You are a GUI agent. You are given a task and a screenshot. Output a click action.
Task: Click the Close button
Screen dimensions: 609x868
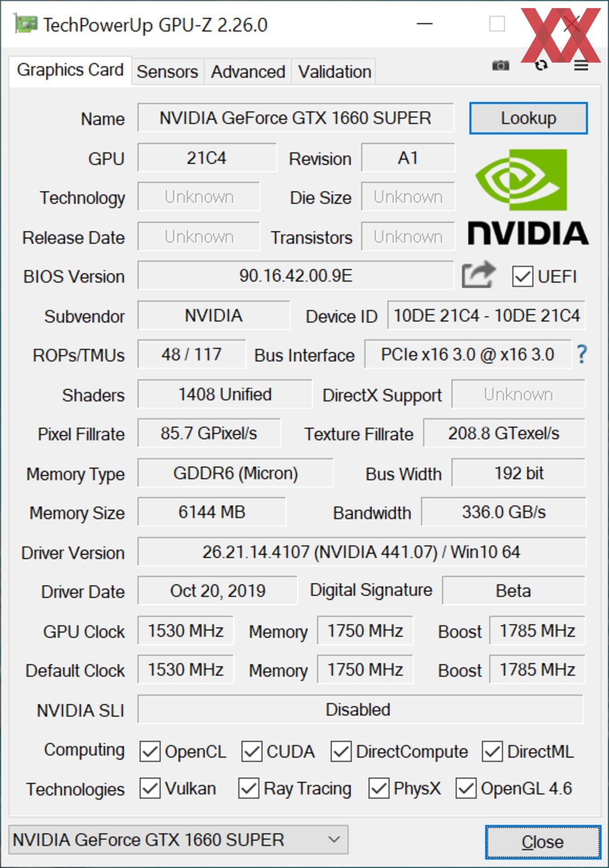(543, 842)
